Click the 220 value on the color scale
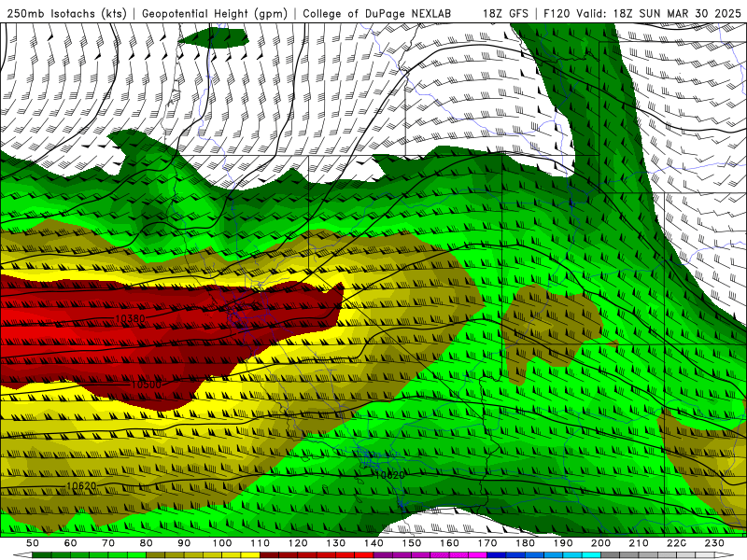The image size is (747, 560). [x=677, y=543]
